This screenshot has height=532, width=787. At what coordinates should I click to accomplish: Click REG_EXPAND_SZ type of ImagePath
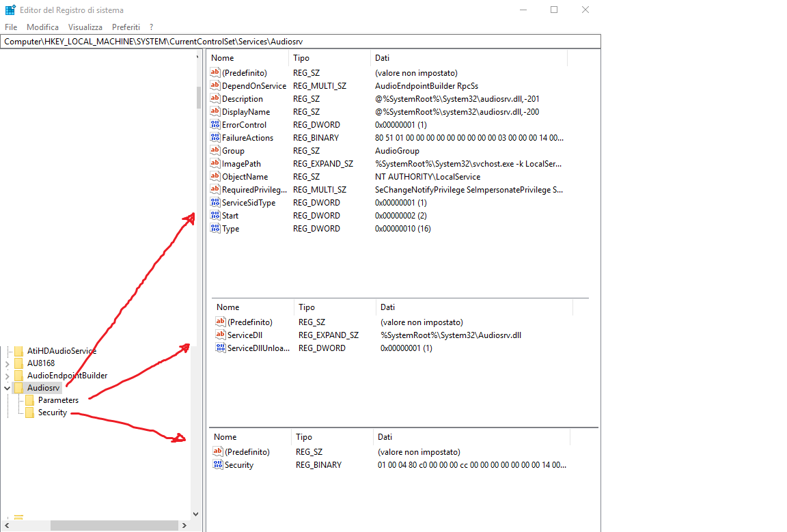point(323,164)
